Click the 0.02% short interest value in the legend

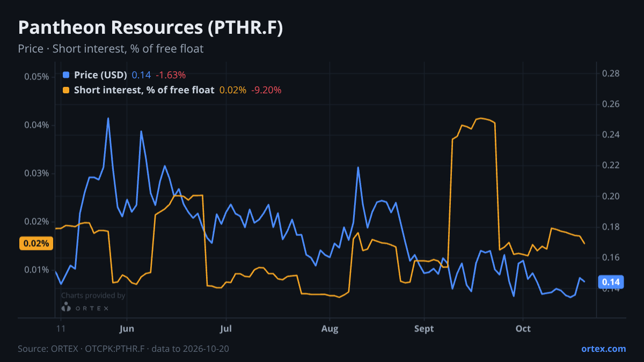pyautogui.click(x=233, y=90)
